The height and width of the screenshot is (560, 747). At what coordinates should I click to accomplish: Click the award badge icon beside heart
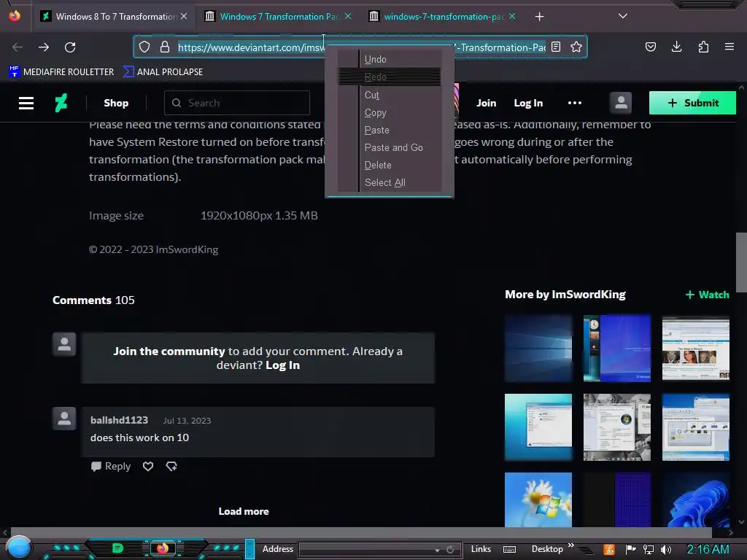click(171, 466)
